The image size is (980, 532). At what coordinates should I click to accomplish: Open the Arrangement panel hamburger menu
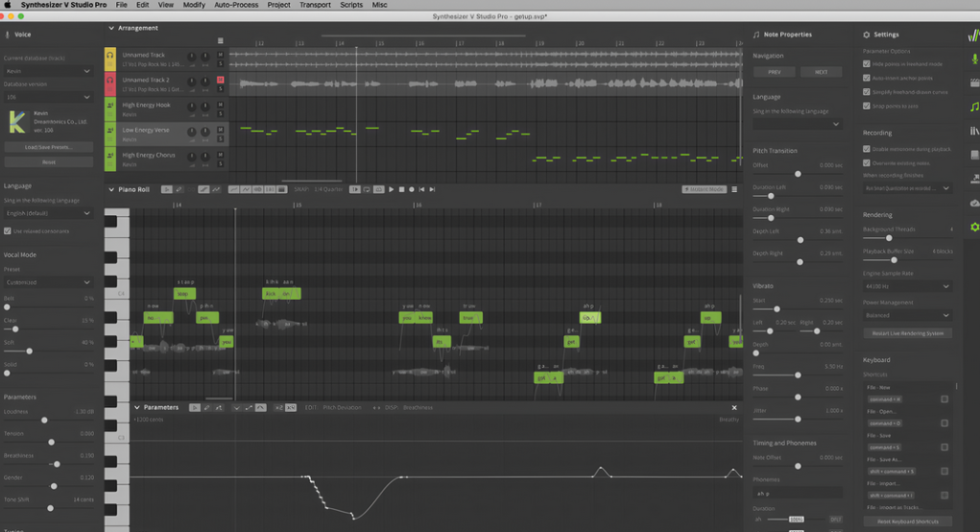click(220, 40)
